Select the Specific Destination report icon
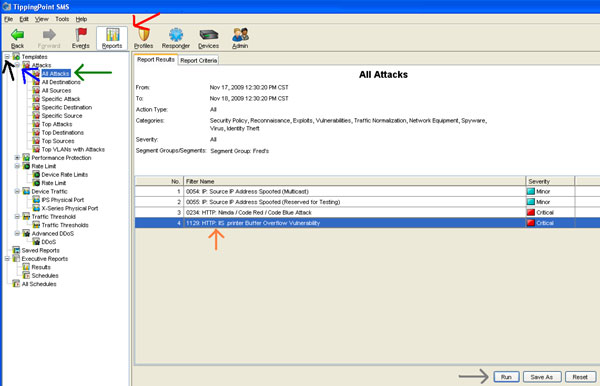600x386 pixels. (36, 107)
